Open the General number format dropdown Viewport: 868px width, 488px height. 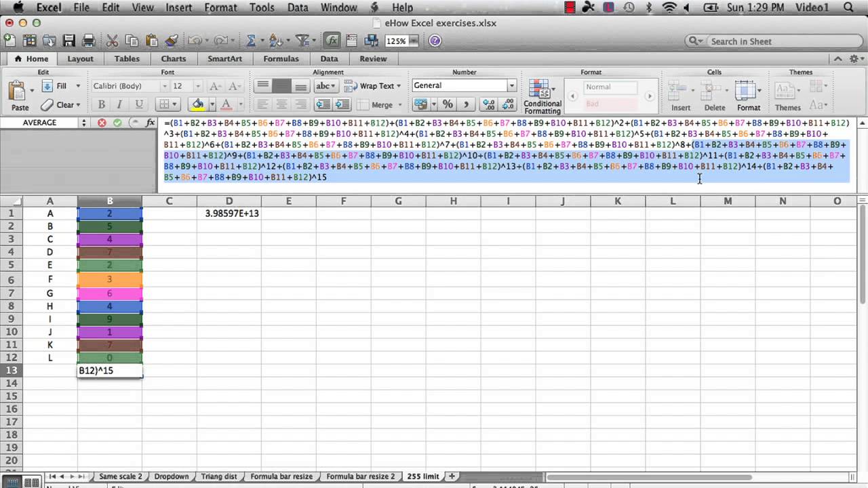coord(511,85)
